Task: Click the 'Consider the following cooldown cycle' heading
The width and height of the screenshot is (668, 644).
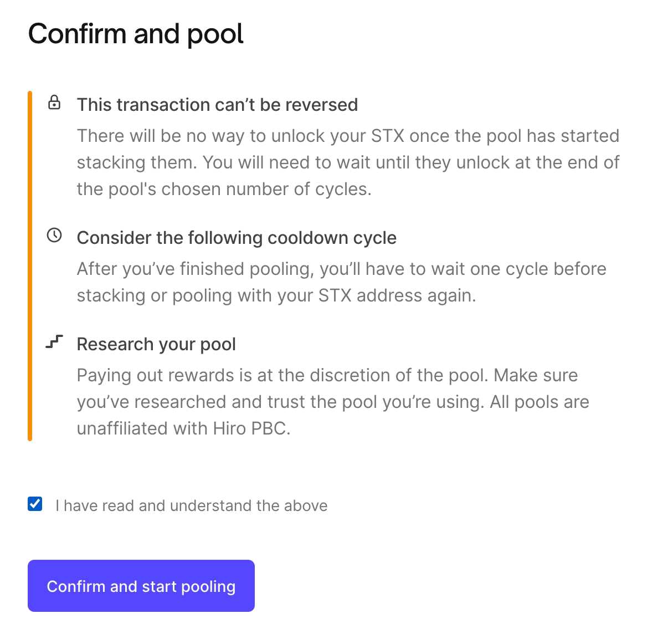Action: [x=237, y=238]
